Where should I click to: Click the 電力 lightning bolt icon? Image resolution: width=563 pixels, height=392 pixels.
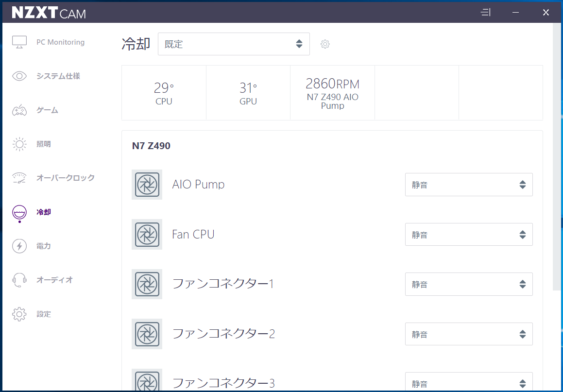(x=19, y=246)
